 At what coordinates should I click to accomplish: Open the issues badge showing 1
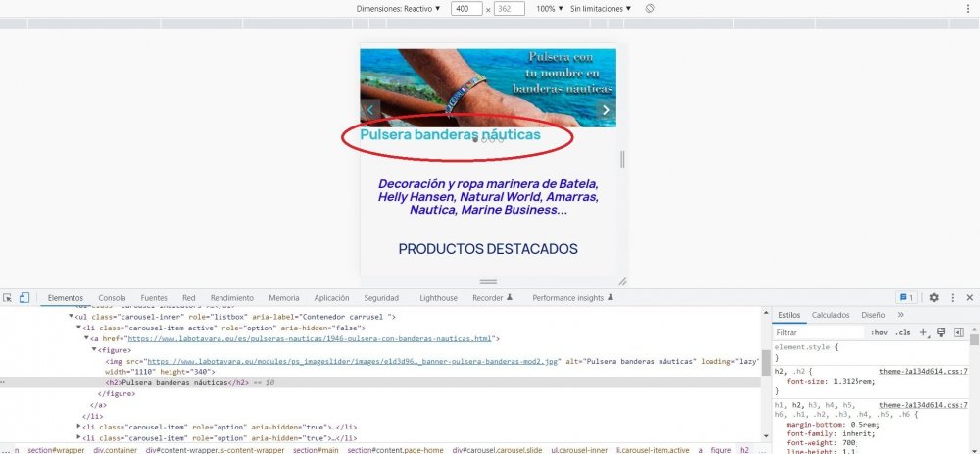pyautogui.click(x=906, y=298)
